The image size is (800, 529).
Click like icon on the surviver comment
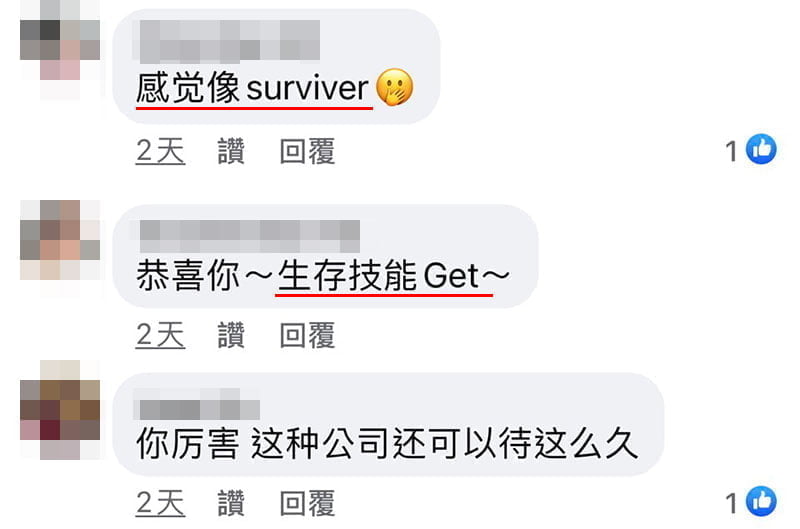tap(761, 149)
